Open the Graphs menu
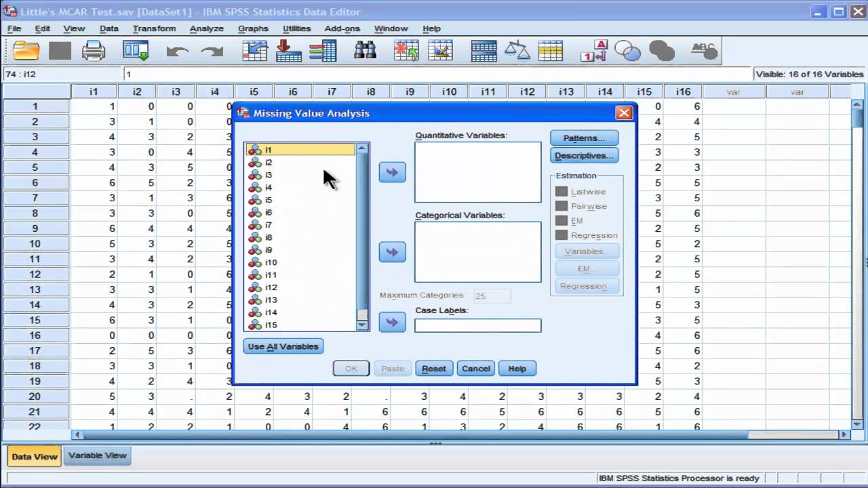 (x=253, y=28)
